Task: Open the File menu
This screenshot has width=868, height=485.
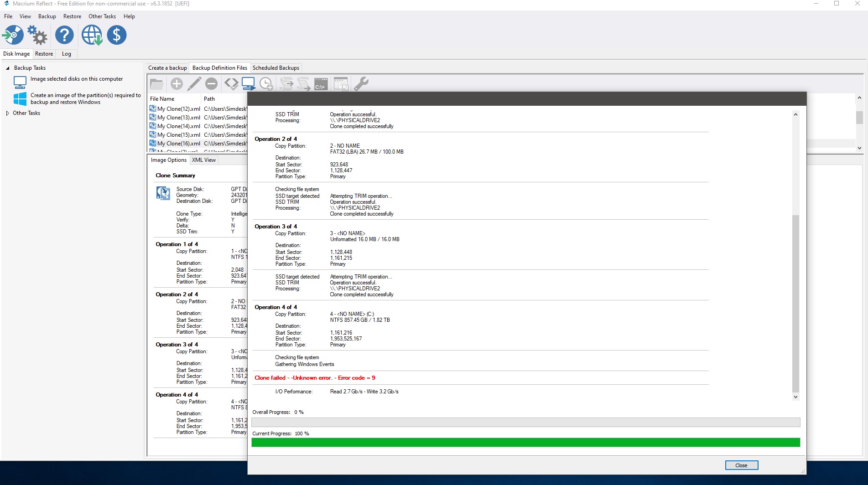Action: 8,16
